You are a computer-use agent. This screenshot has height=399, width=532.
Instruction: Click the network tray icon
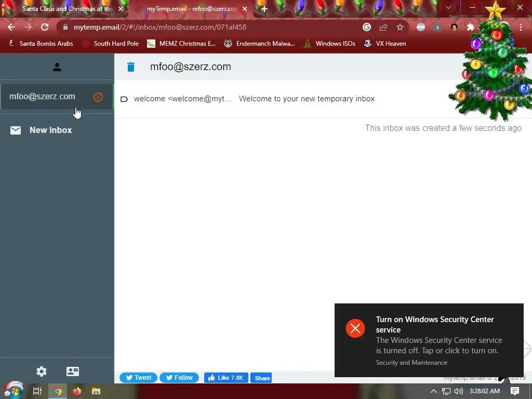pyautogui.click(x=446, y=391)
